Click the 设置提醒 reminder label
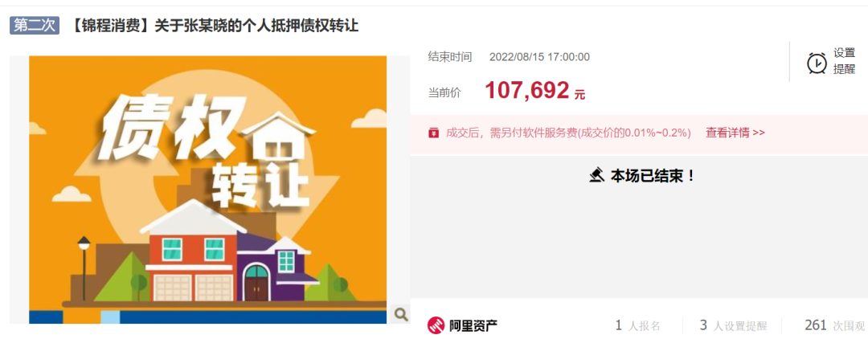This screenshot has width=868, height=339. tap(844, 61)
